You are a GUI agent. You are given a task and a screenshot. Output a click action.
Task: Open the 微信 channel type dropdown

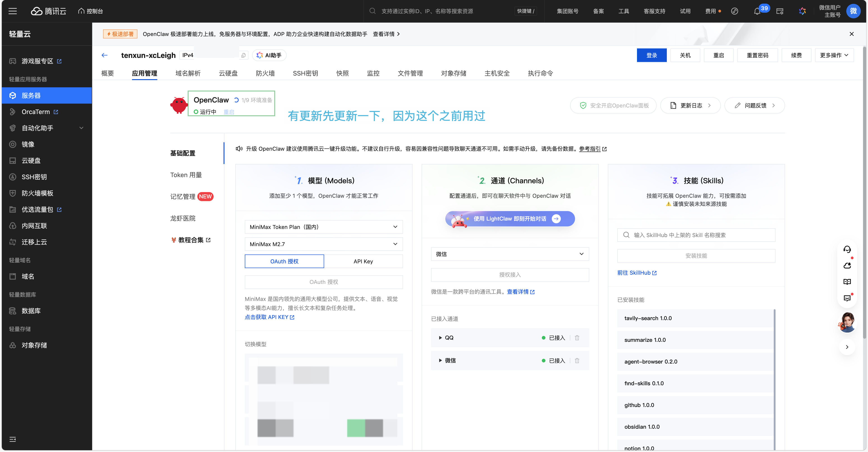tap(510, 254)
